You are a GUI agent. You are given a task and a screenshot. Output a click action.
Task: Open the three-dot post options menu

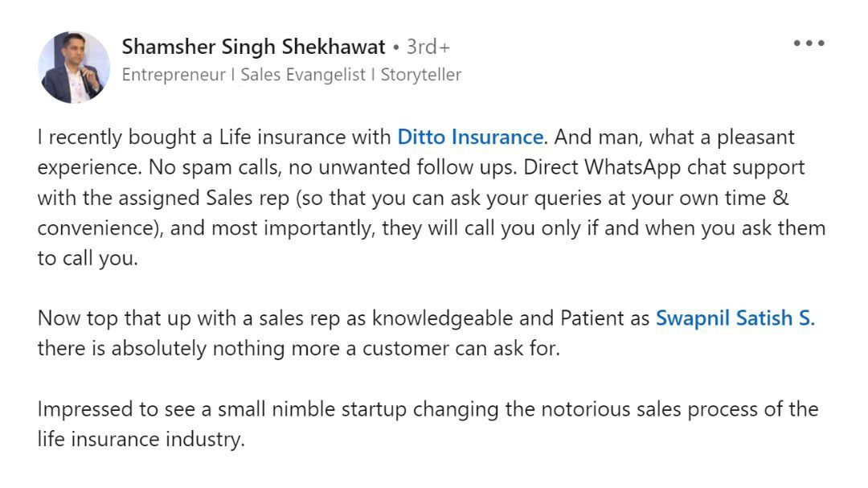[x=809, y=43]
